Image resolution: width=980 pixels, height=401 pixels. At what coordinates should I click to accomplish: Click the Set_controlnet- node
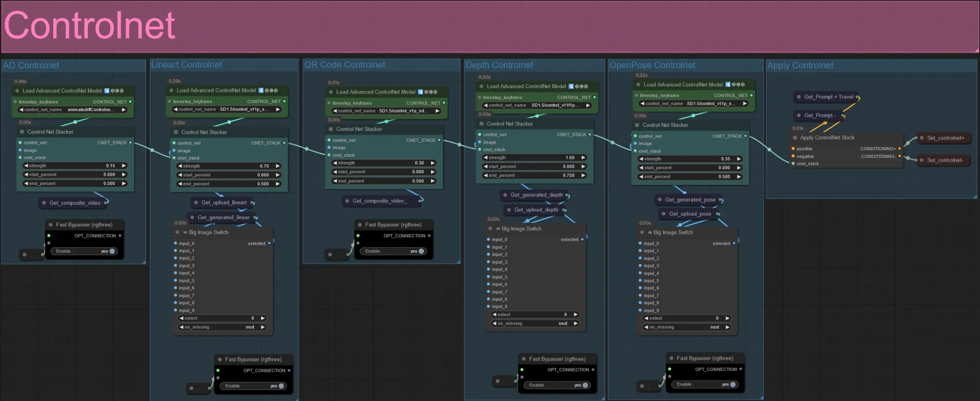(x=944, y=160)
